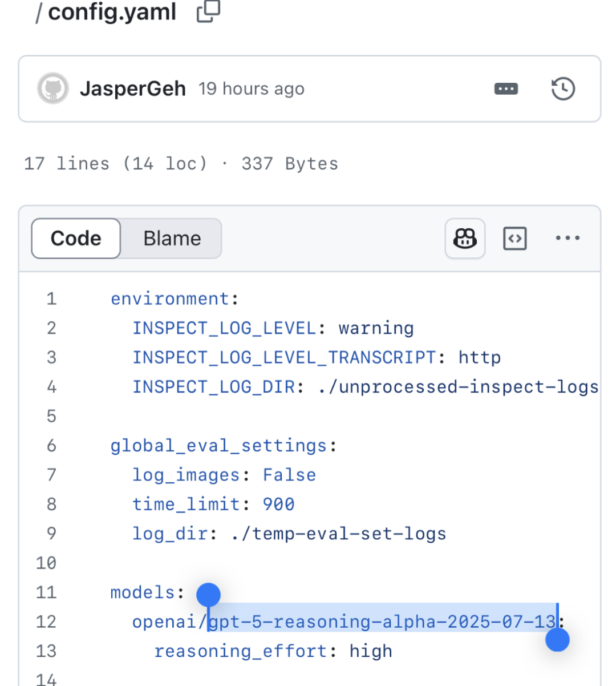Open the symbols panel code icon
This screenshot has width=616, height=686.
pos(514,239)
